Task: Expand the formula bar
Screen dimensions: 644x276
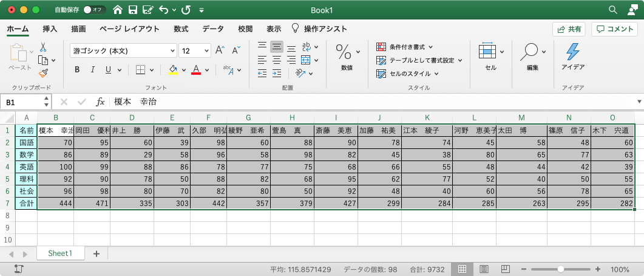Action: pyautogui.click(x=639, y=102)
